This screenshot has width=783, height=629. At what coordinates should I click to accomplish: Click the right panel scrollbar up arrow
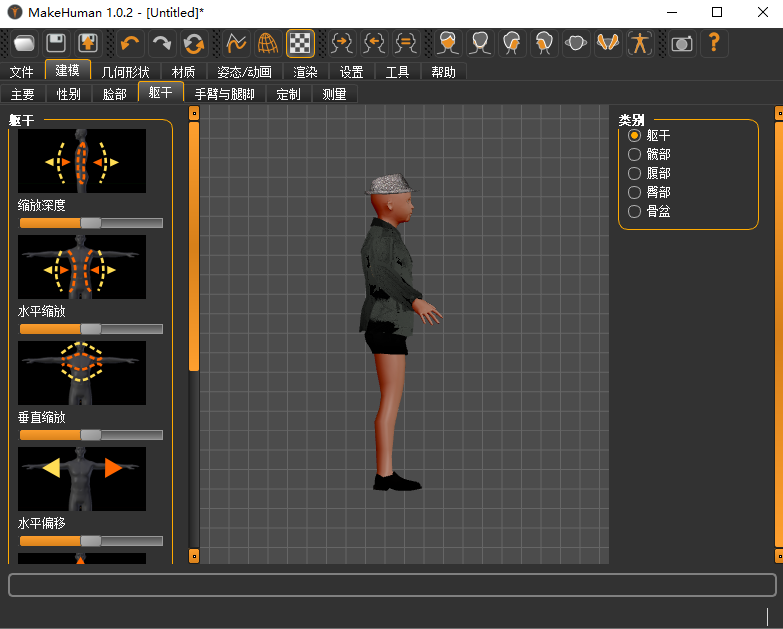tap(779, 113)
